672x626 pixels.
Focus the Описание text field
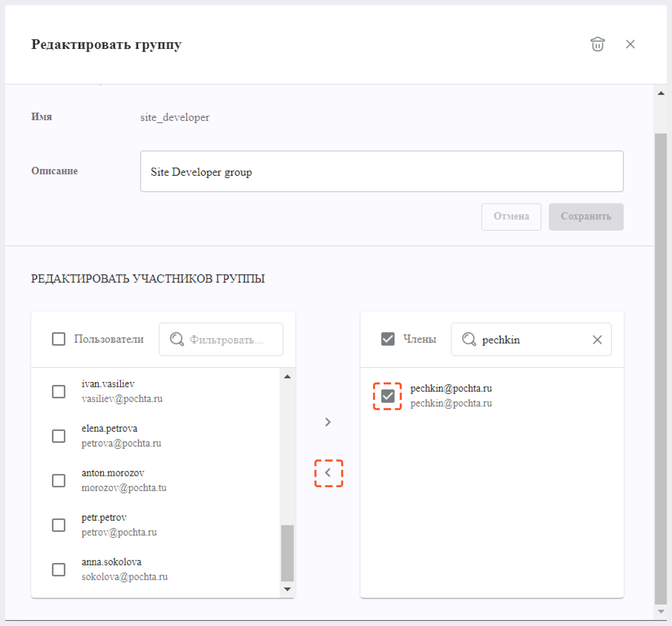382,171
